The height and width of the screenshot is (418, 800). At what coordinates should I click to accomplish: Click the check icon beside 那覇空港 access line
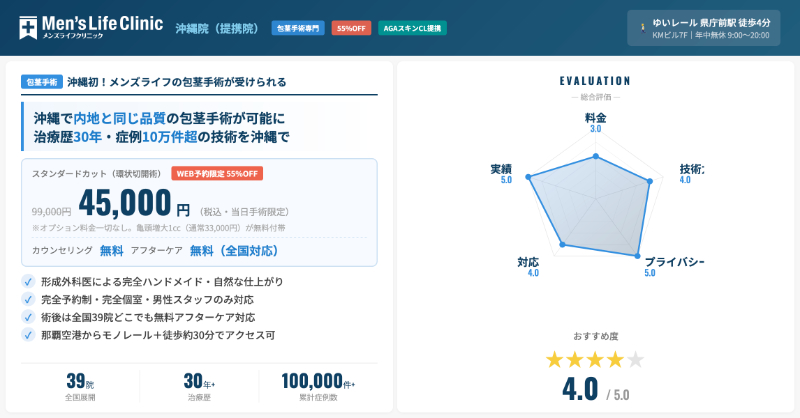point(28,335)
